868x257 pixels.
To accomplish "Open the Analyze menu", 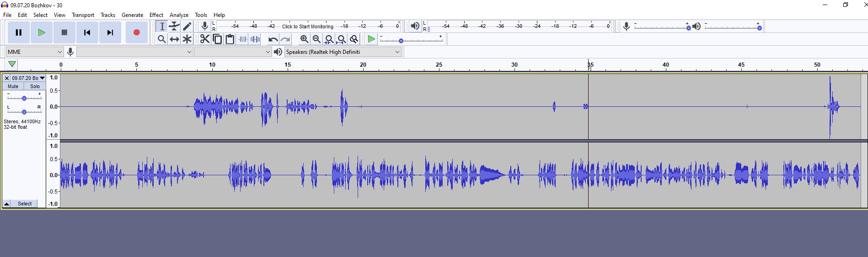I will point(179,15).
